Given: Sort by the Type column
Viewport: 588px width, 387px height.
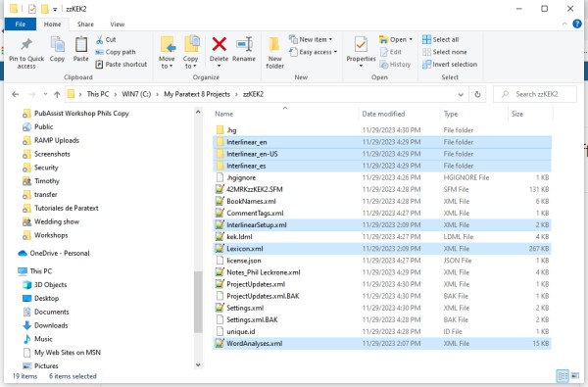Looking at the screenshot, I should [x=474, y=114].
